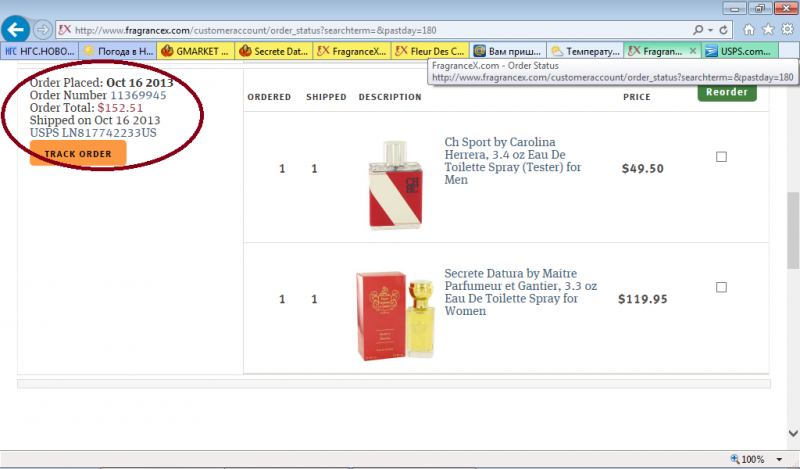Open the Tools gear icon

point(787,30)
